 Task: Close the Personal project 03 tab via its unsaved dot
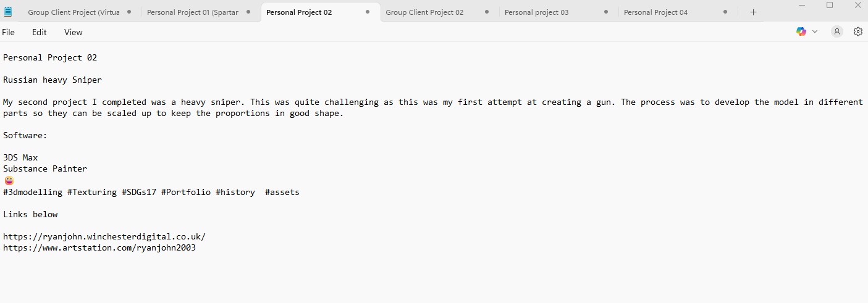(606, 12)
